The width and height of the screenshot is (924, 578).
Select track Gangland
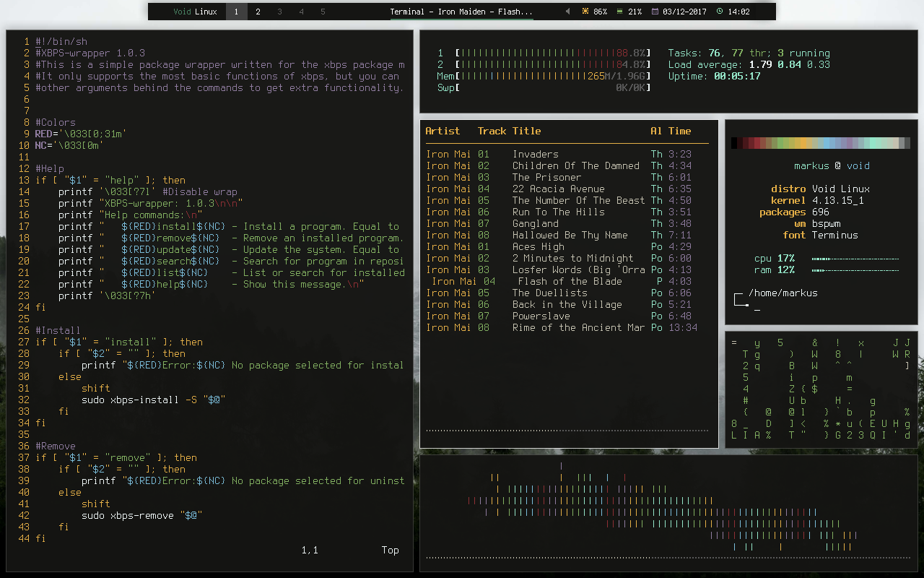pos(567,223)
